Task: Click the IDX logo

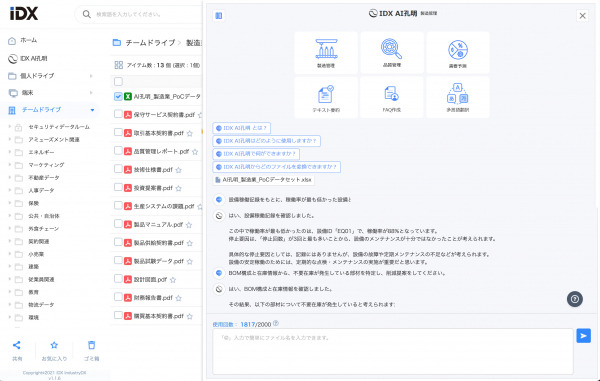Action: click(x=24, y=13)
